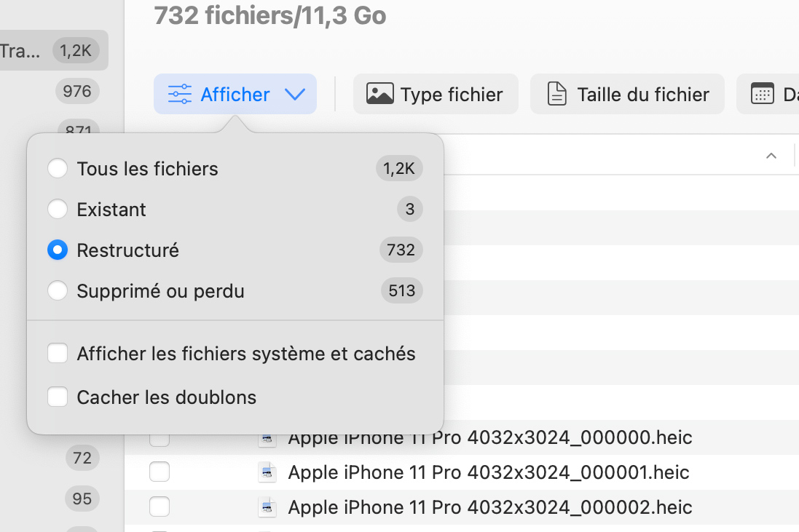Select the Restructuré radio option
Viewport: 799px width, 532px height.
coord(58,250)
